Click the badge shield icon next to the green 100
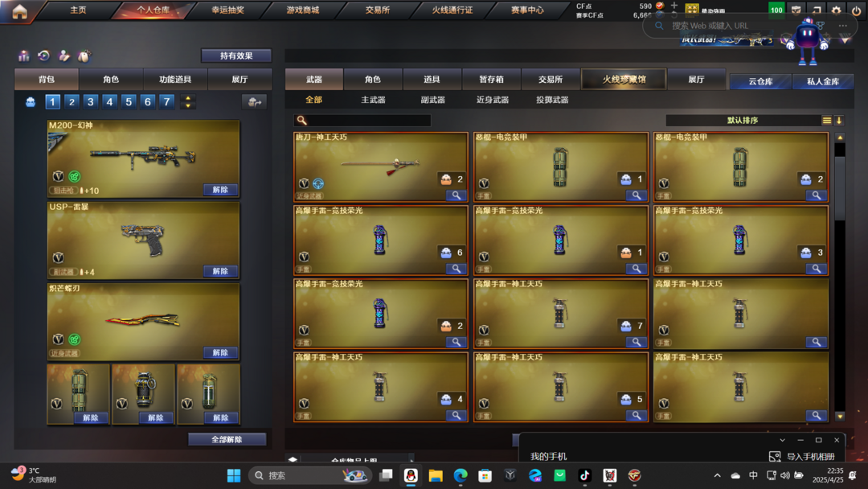Screen dimensions: 868x489 pyautogui.click(x=796, y=10)
